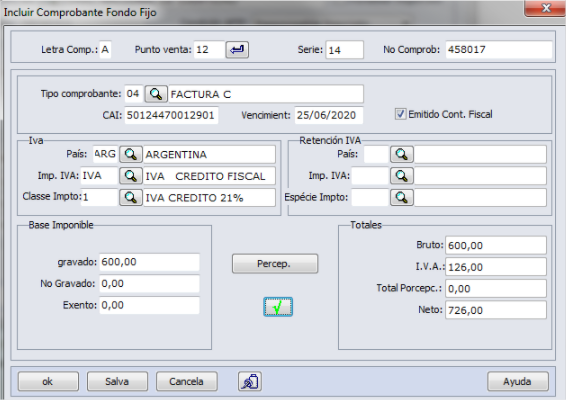This screenshot has height=400, width=566.
Task: Click the Exento field
Action: click(x=149, y=305)
